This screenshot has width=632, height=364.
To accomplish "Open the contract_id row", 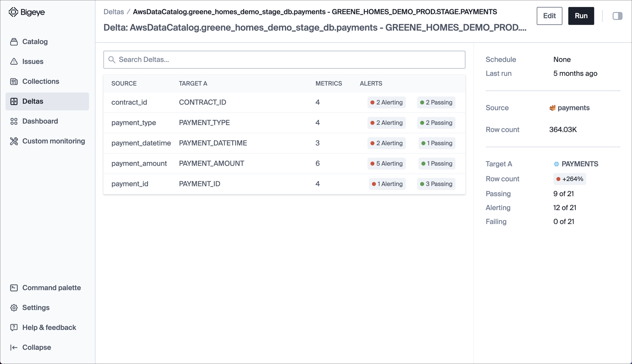I will [129, 102].
